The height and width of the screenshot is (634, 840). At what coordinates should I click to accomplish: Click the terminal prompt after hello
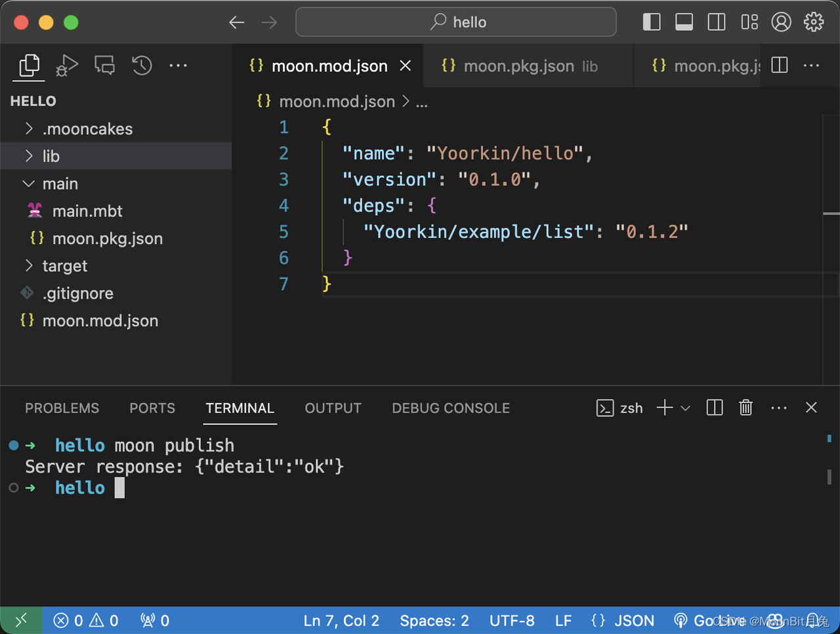coord(119,488)
